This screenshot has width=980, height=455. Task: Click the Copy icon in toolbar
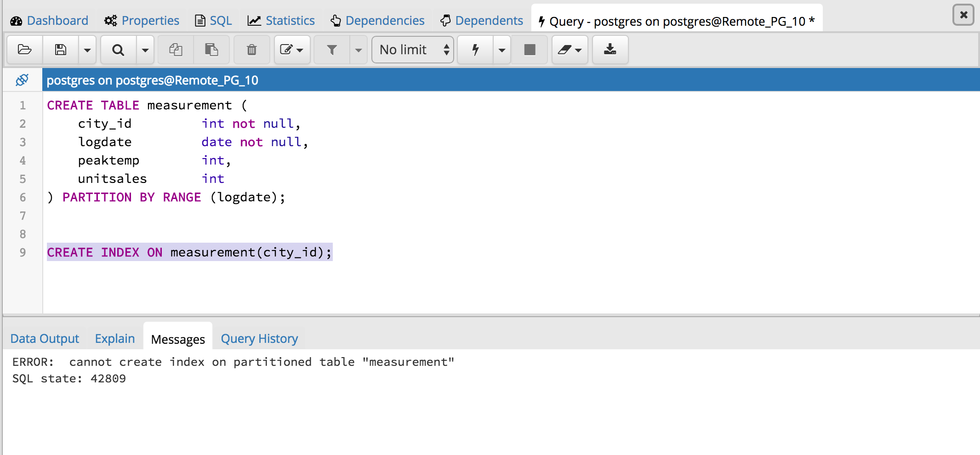click(x=176, y=50)
